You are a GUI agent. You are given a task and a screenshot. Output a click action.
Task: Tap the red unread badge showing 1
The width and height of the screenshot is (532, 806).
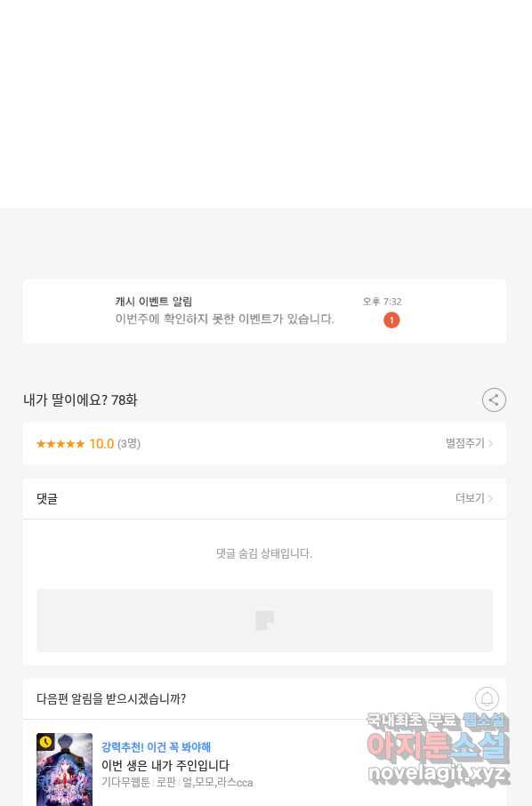(x=391, y=320)
